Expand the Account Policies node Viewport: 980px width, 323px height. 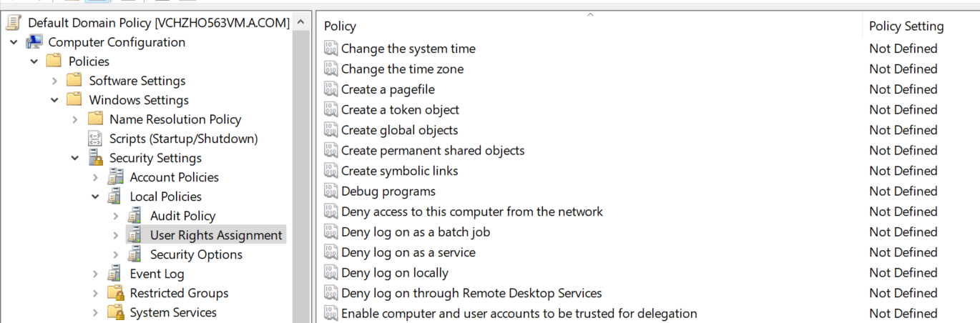tap(95, 177)
